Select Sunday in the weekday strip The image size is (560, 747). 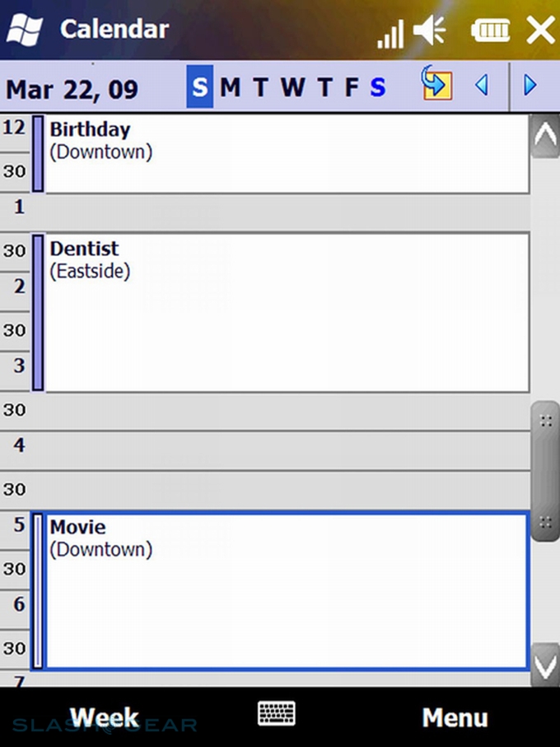[x=199, y=87]
